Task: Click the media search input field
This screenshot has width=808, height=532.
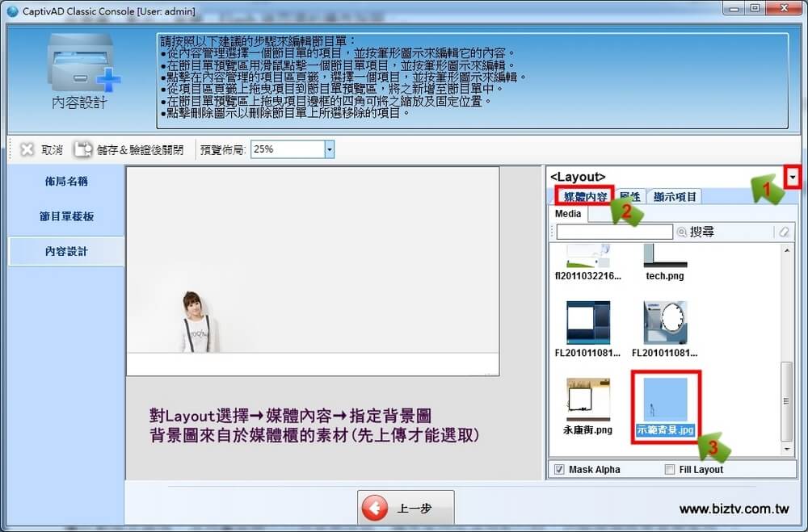Action: click(x=614, y=232)
